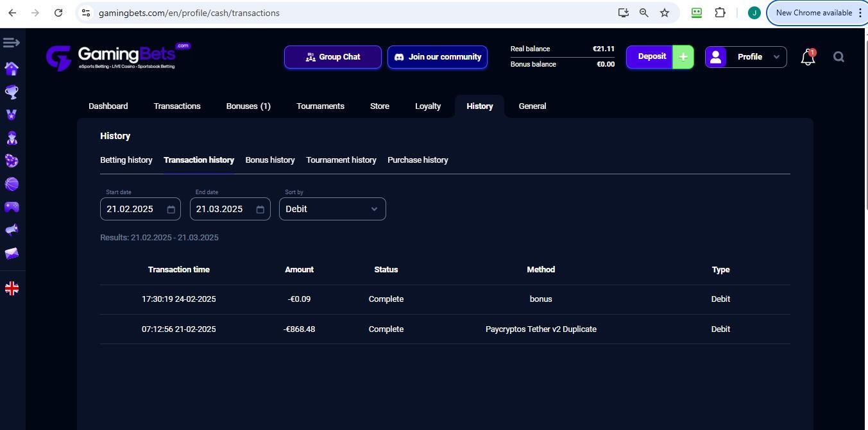
Task: Open the UK flag language selector
Action: point(12,288)
